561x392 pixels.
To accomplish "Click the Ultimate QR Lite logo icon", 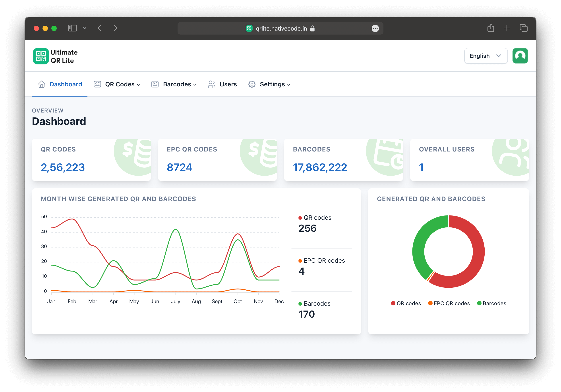I will tap(41, 56).
